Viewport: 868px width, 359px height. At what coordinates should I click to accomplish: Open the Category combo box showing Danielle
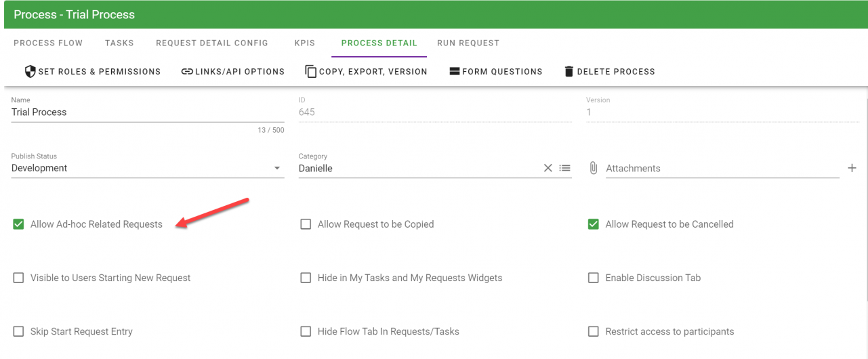417,168
